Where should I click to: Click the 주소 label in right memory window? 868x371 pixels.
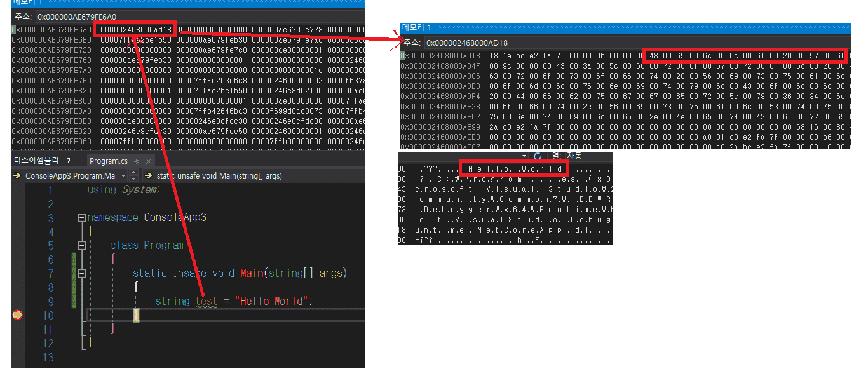pyautogui.click(x=412, y=43)
